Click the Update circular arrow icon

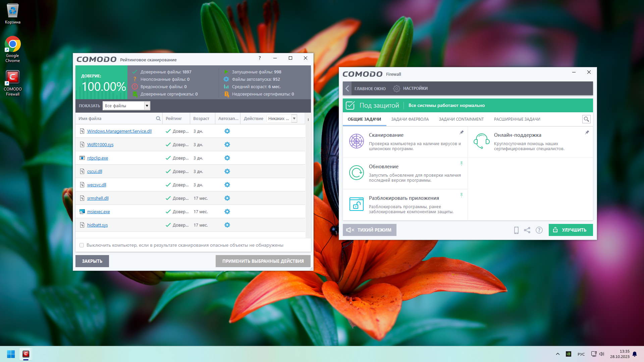point(356,173)
